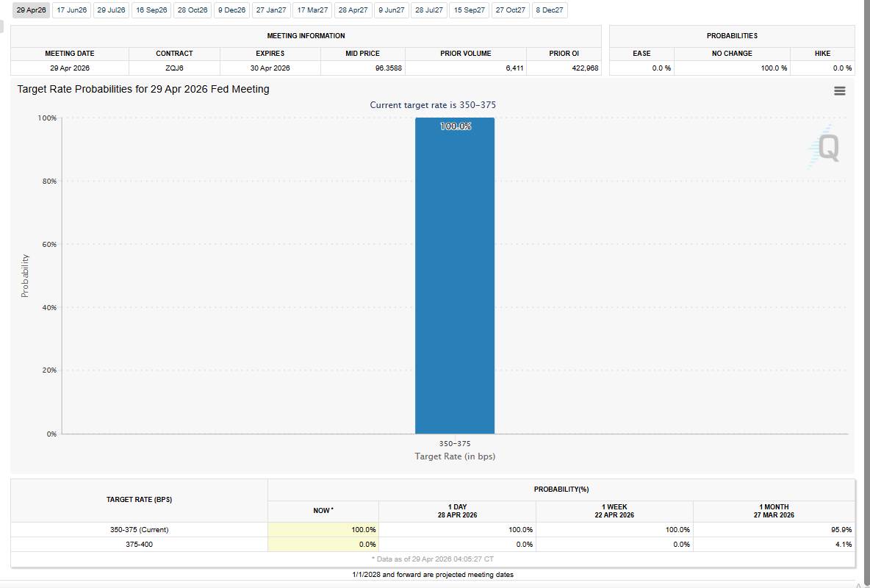
Task: Select the 16 Sep26 meeting tab
Action: point(151,10)
